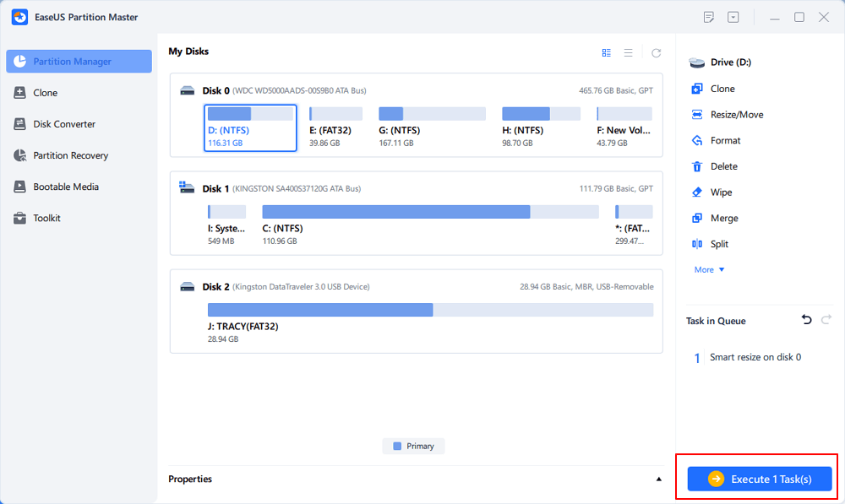Switch to grid disk view
The image size is (845, 504).
tap(607, 52)
